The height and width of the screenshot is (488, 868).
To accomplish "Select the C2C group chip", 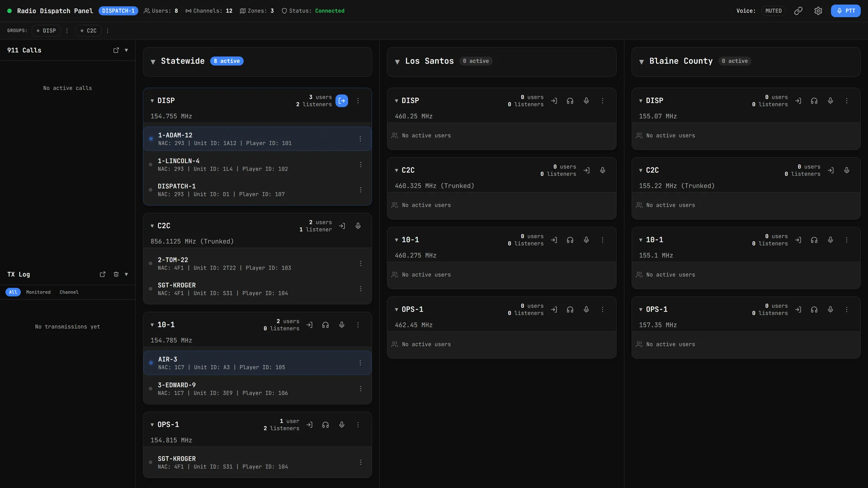I will [88, 31].
